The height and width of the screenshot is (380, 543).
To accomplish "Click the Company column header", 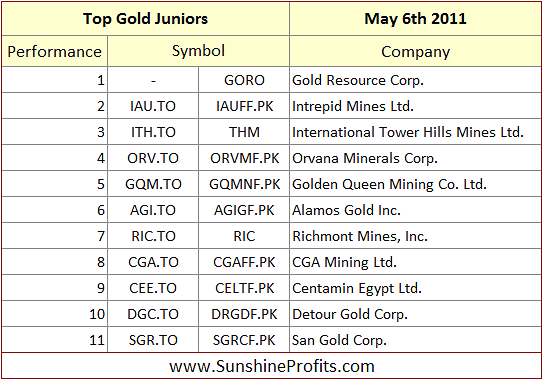I will tap(415, 52).
